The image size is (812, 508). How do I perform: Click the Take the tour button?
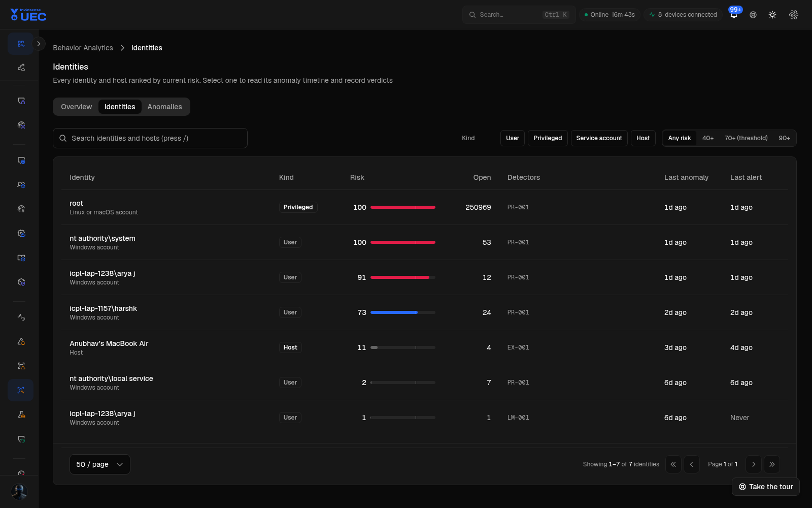coord(766,487)
